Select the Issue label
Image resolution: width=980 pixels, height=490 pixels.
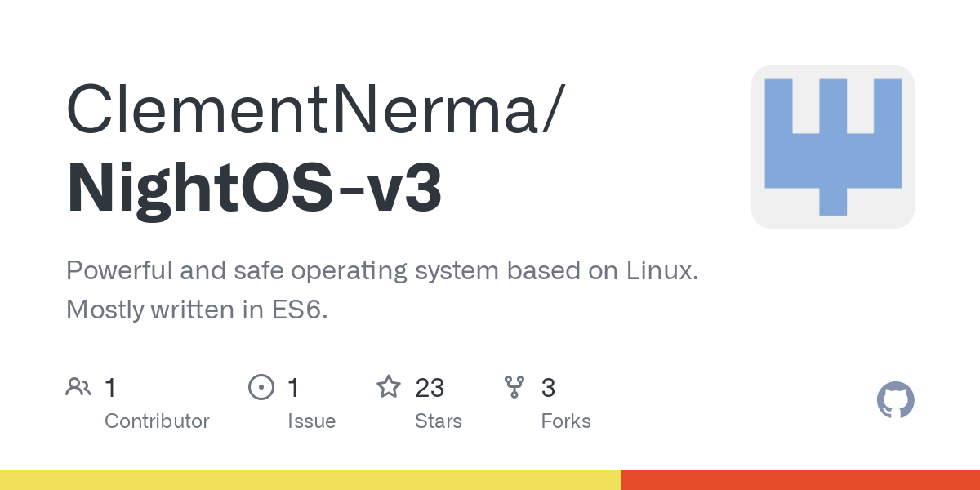point(311,421)
